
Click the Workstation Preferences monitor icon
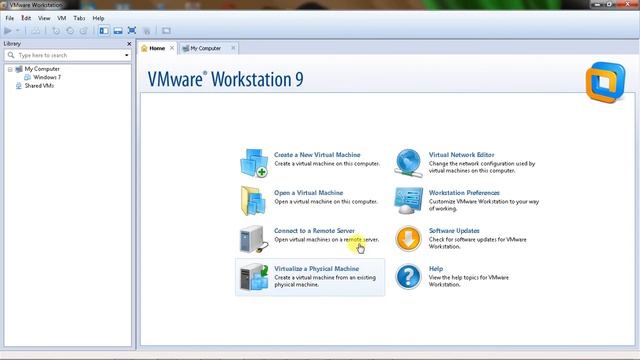tap(408, 200)
